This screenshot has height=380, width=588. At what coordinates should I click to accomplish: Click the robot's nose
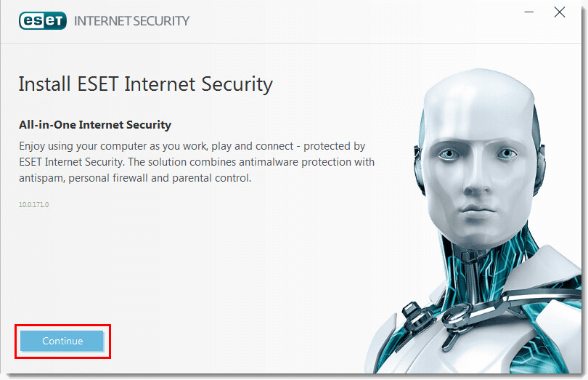(475, 179)
